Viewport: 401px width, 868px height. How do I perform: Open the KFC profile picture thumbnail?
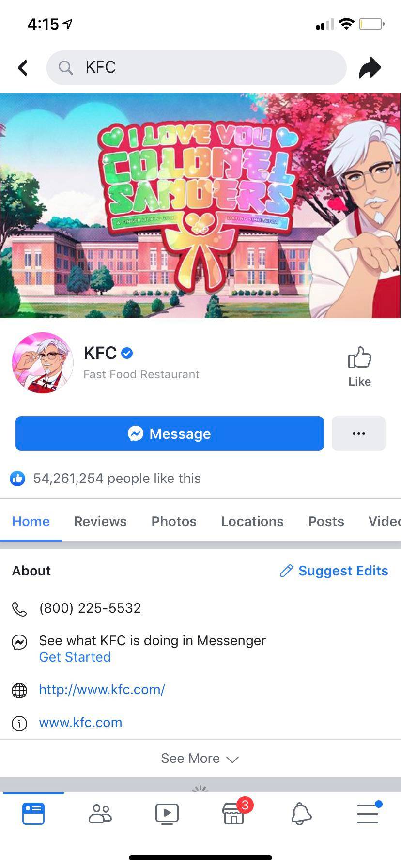(x=43, y=363)
